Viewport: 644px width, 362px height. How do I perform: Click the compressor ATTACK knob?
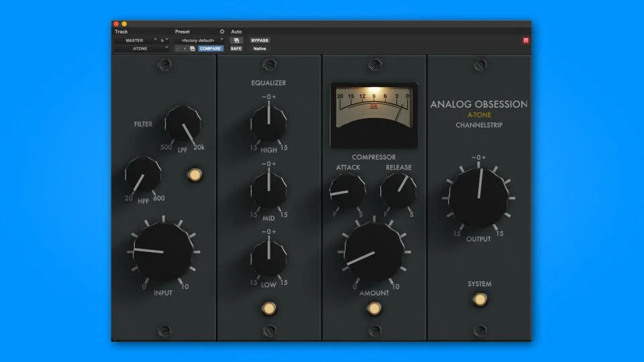347,191
